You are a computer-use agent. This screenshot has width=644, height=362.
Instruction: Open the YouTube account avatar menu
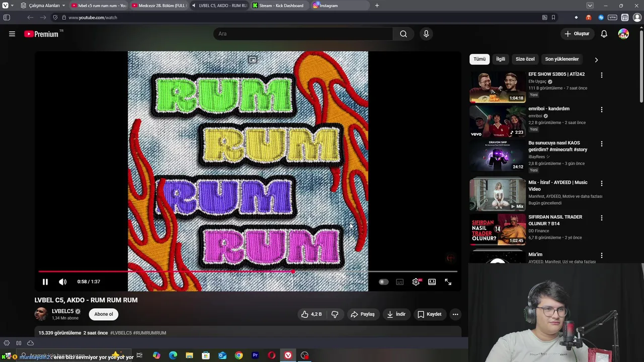623,34
